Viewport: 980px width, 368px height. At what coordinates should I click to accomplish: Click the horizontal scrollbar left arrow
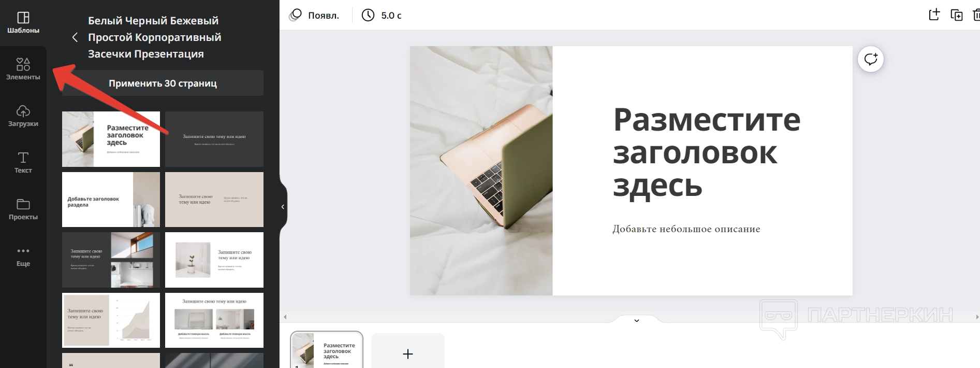click(285, 317)
